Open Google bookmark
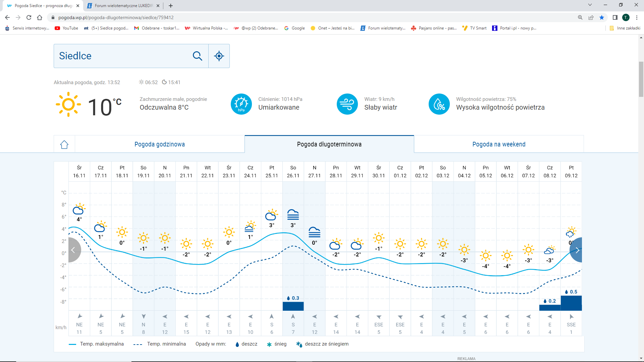 click(294, 28)
